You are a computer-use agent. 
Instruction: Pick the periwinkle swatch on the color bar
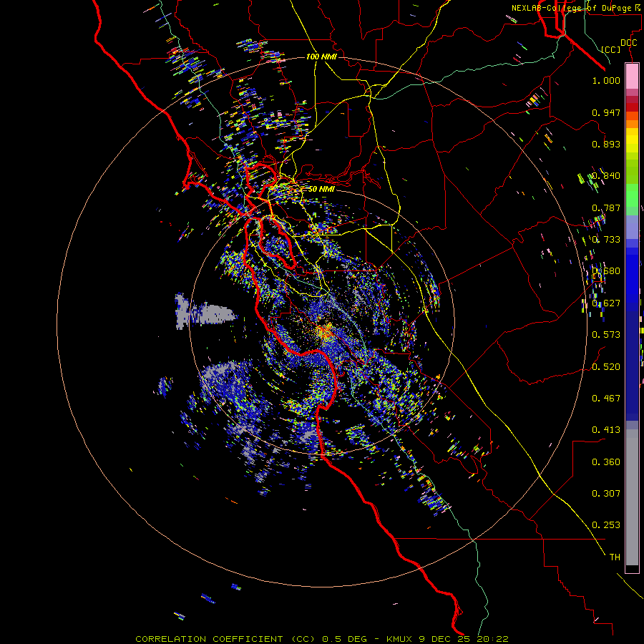pos(632,227)
